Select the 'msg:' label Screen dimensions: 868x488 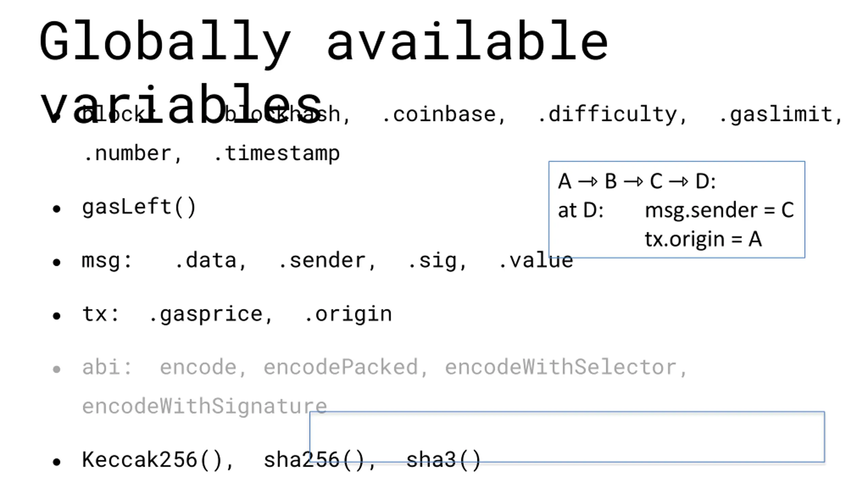[106, 261]
